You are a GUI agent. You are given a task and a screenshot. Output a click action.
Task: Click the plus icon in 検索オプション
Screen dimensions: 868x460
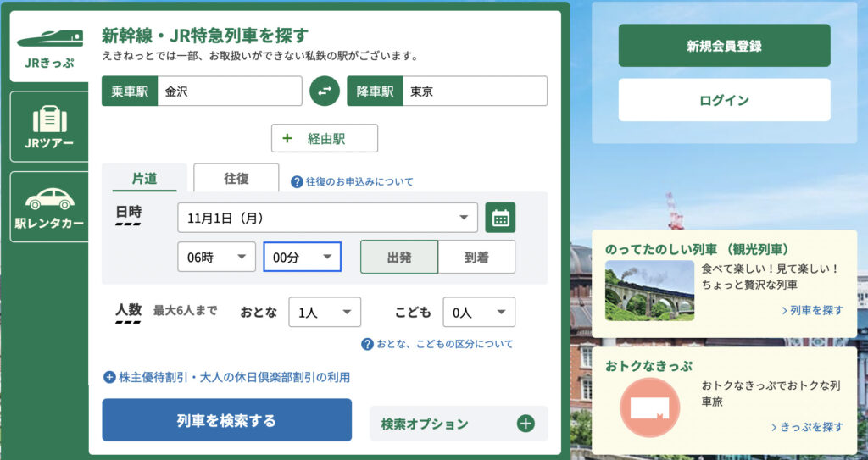pyautogui.click(x=526, y=424)
